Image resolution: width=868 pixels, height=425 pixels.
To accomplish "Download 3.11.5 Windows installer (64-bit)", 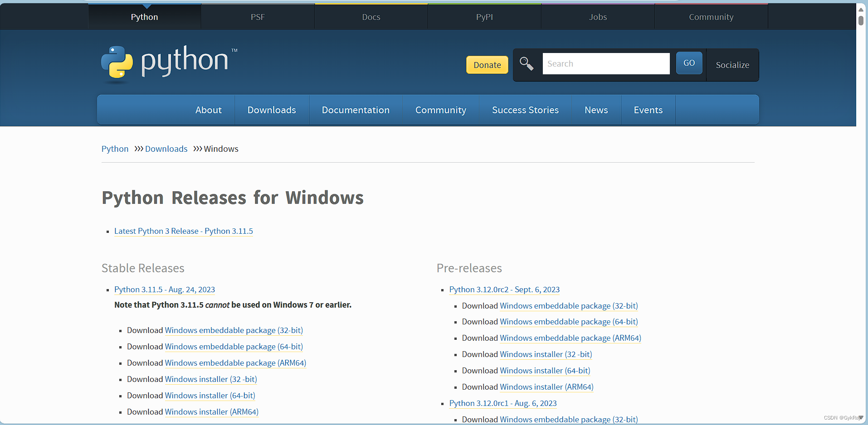I will coord(210,396).
